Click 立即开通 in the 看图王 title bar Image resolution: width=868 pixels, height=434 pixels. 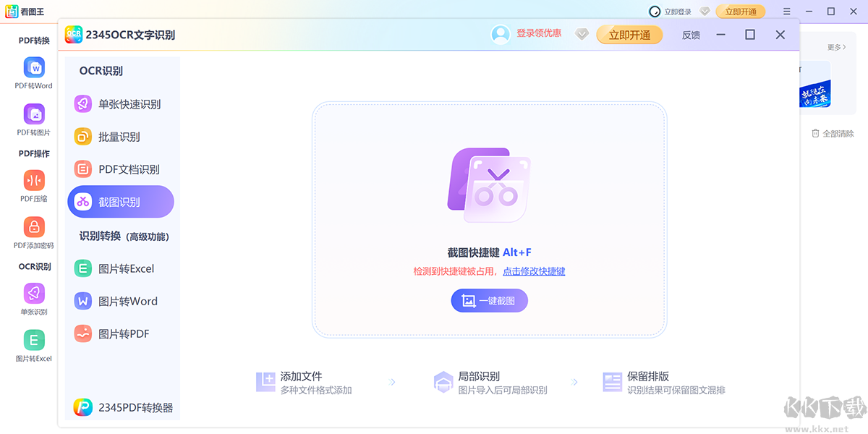(740, 12)
